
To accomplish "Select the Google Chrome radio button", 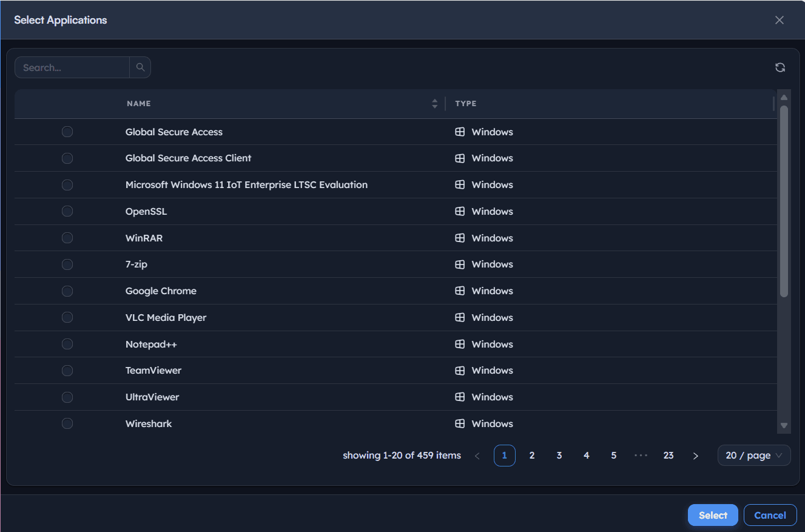I will click(x=67, y=291).
